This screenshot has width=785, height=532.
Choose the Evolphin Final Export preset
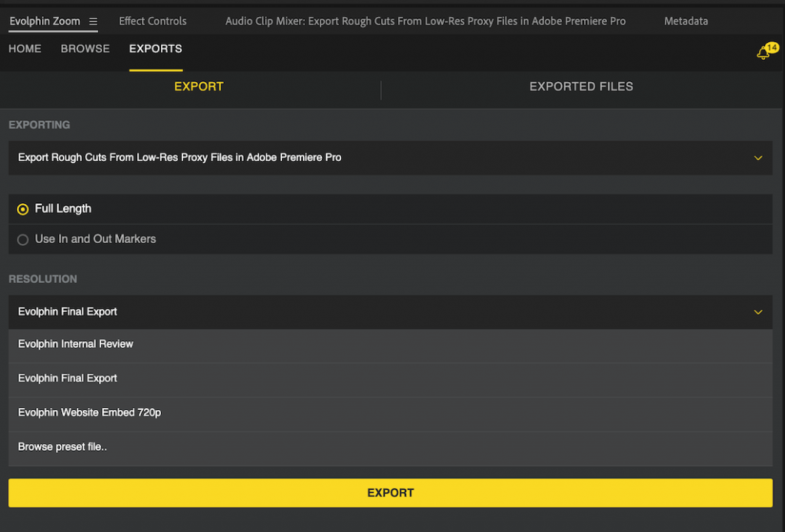click(67, 378)
